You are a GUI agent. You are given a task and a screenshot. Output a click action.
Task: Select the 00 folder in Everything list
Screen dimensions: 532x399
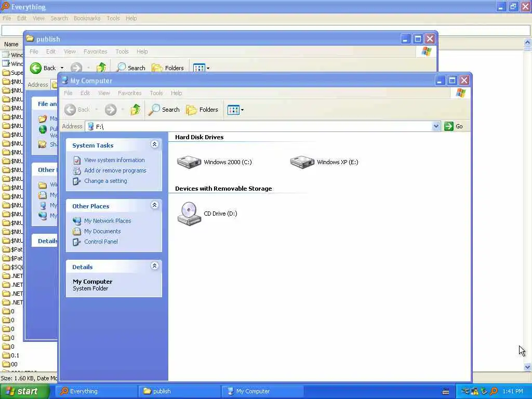click(10, 364)
